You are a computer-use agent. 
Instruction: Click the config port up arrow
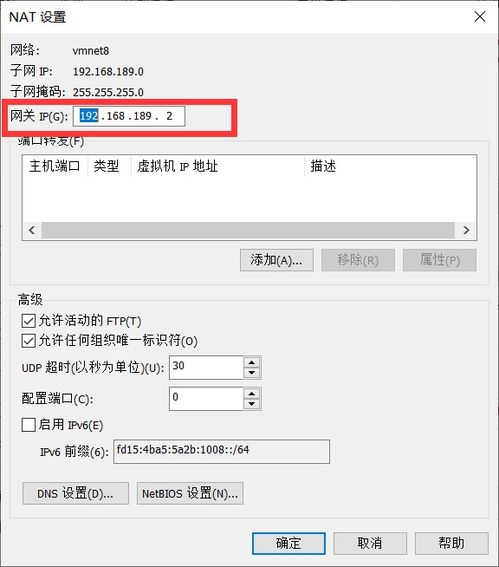click(252, 393)
